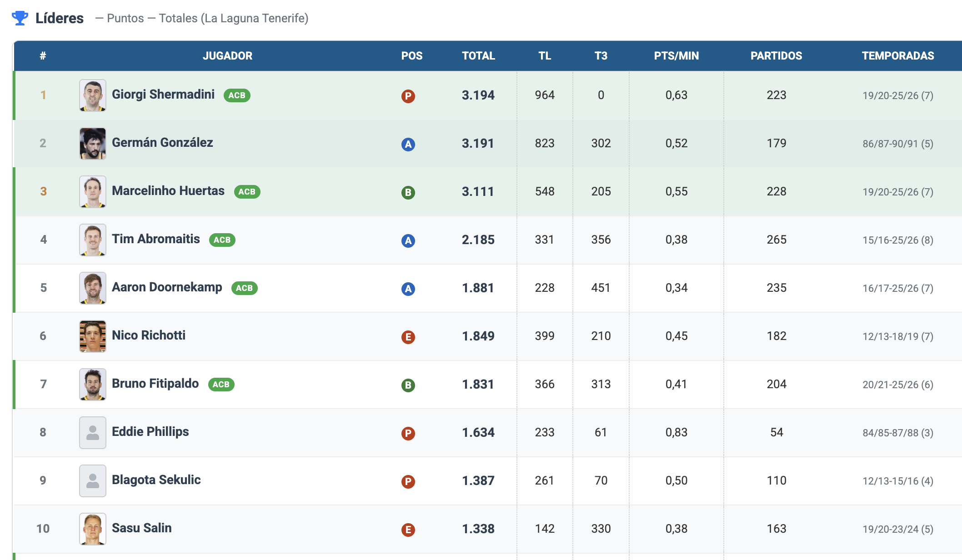Screen dimensions: 962x560
Task: Click Germán González's player photo
Action: (93, 144)
